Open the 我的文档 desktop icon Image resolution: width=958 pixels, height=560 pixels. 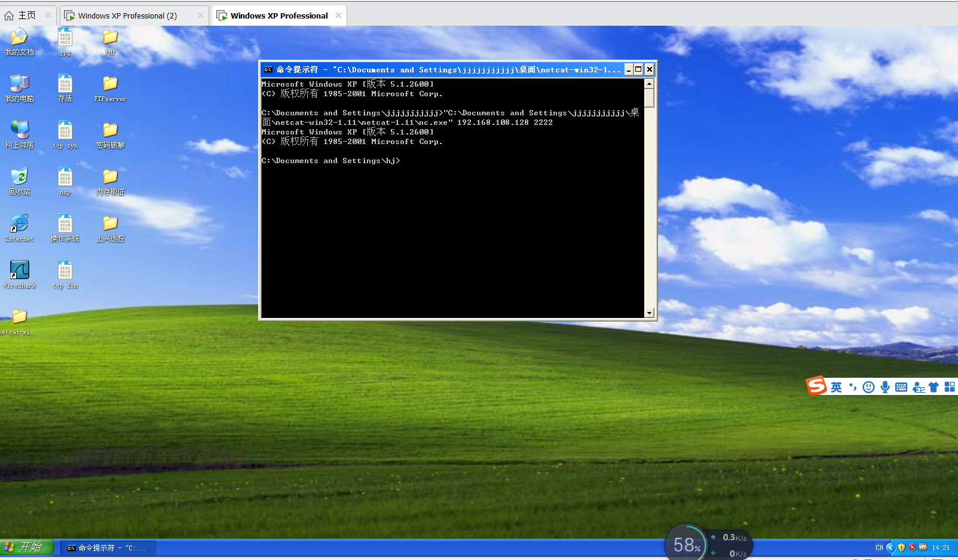(19, 41)
